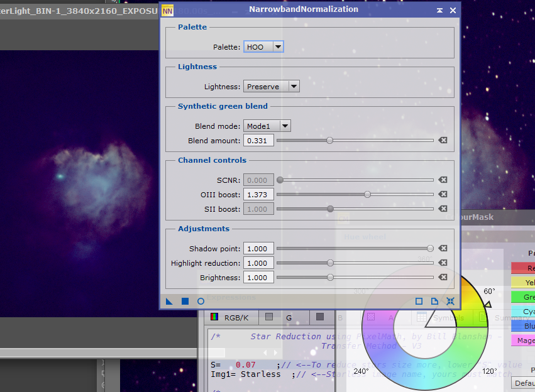535x392 pixels.
Task: Click the 'Img1= Starless' expression line
Action: (x=246, y=374)
